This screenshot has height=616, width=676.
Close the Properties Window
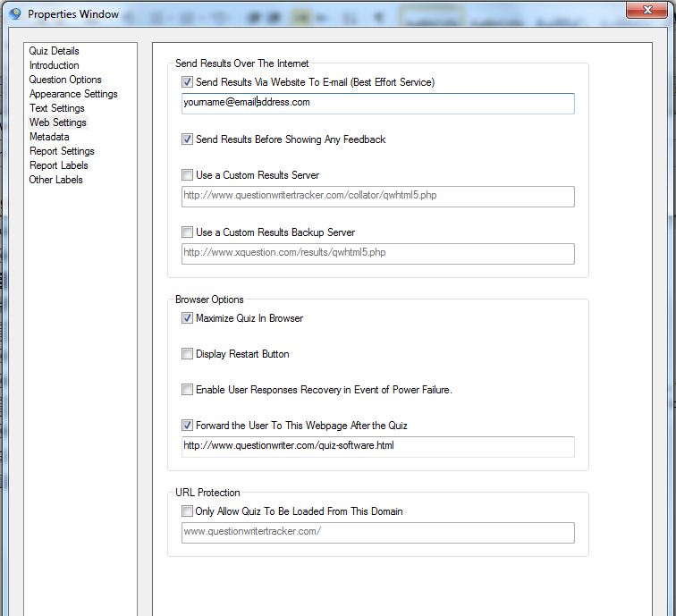click(646, 10)
